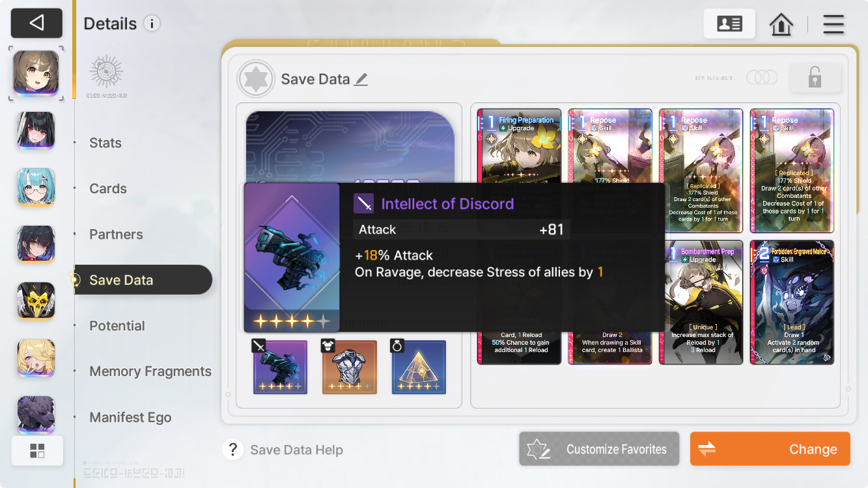
Task: Click the Customize Favorites button
Action: tap(599, 449)
